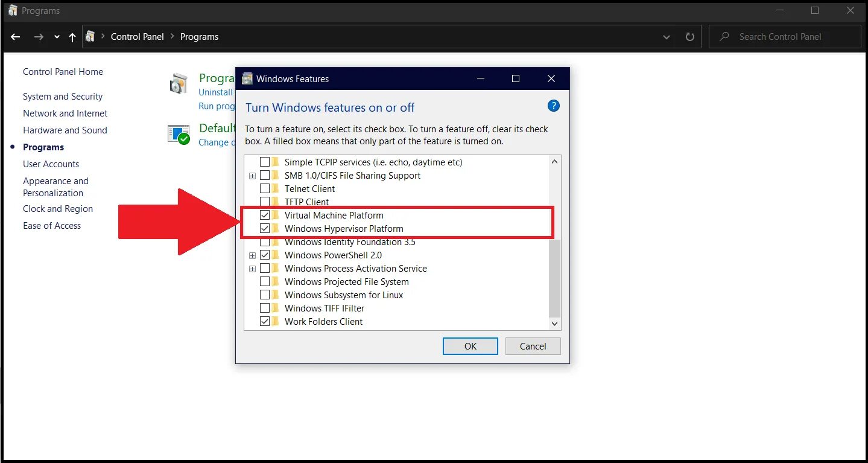Viewport: 868px width, 463px height.
Task: Enable Windows Subsystem for Linux
Action: (265, 295)
